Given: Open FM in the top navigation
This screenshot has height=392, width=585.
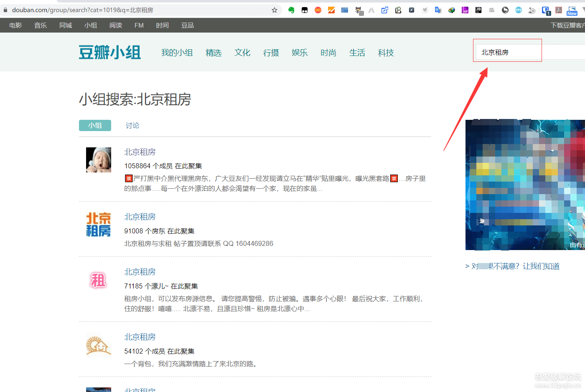Looking at the screenshot, I should [139, 25].
